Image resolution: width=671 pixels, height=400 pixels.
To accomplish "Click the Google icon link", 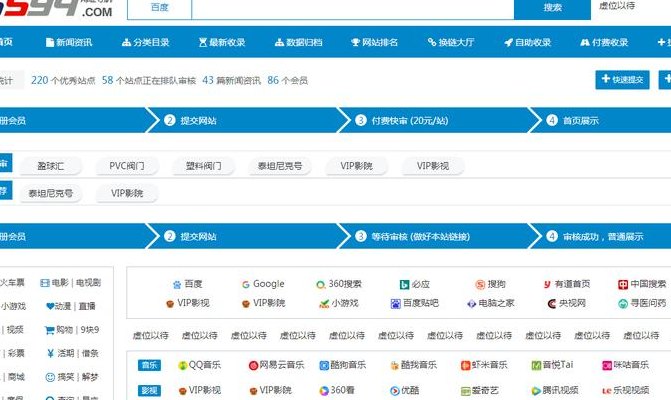I will 263,284.
